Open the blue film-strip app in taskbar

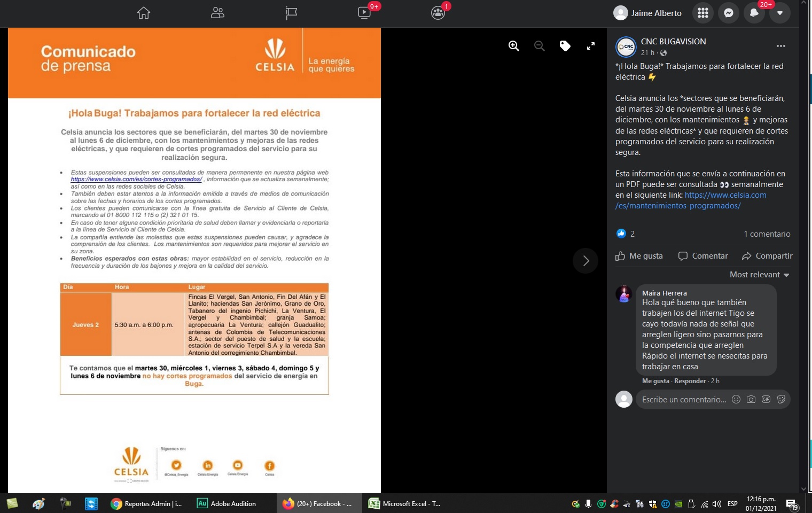pos(91,503)
